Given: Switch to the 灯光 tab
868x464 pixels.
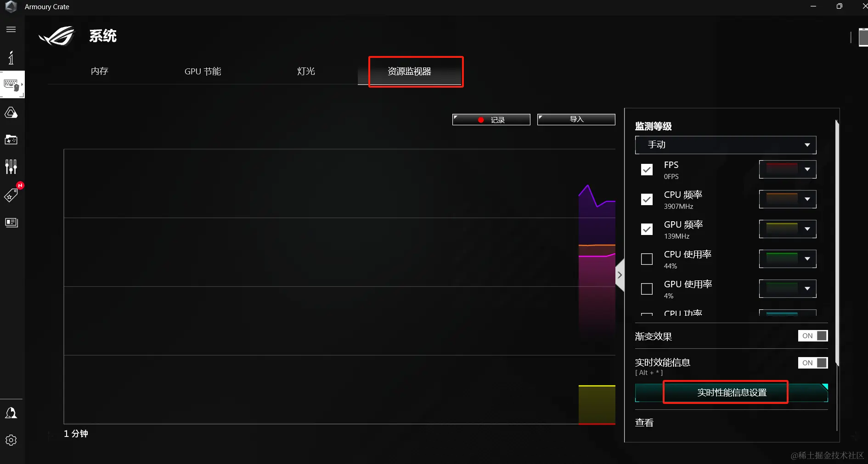Looking at the screenshot, I should [x=306, y=71].
